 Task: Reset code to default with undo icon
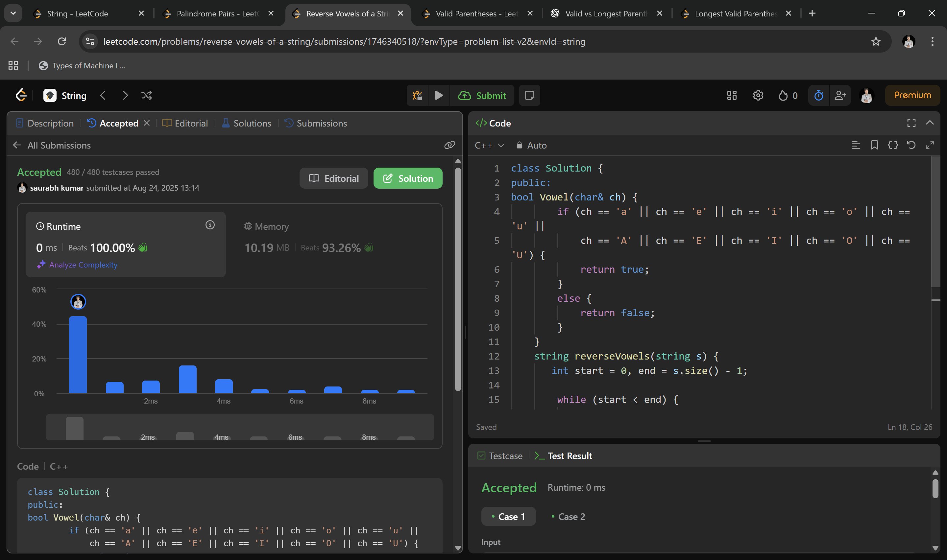911,145
